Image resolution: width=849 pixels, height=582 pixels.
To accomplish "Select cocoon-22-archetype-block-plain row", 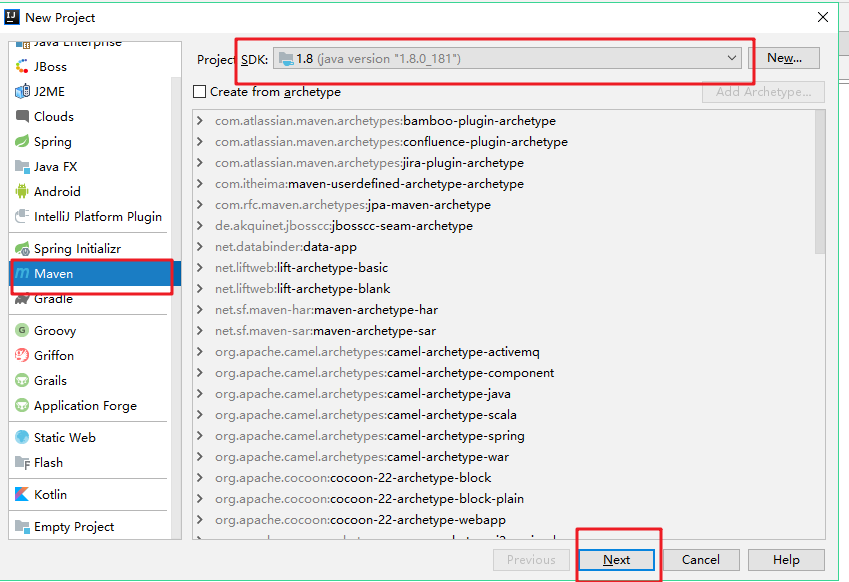I will pyautogui.click(x=504, y=499).
